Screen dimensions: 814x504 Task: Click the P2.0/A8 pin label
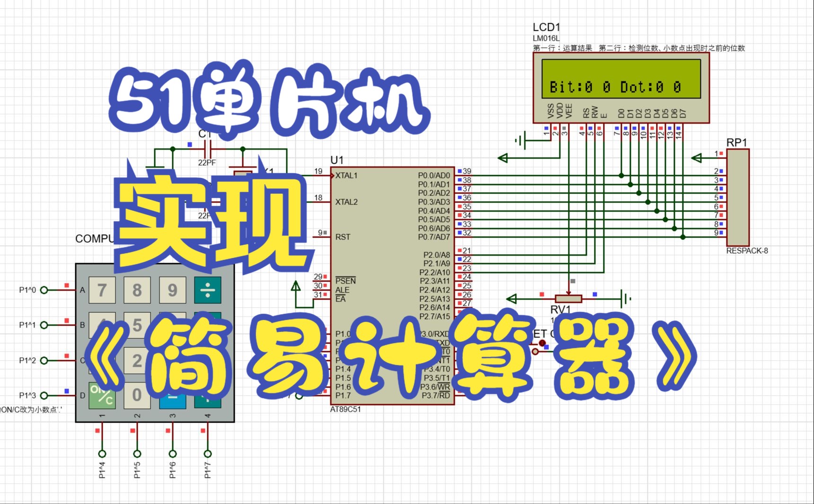(437, 255)
